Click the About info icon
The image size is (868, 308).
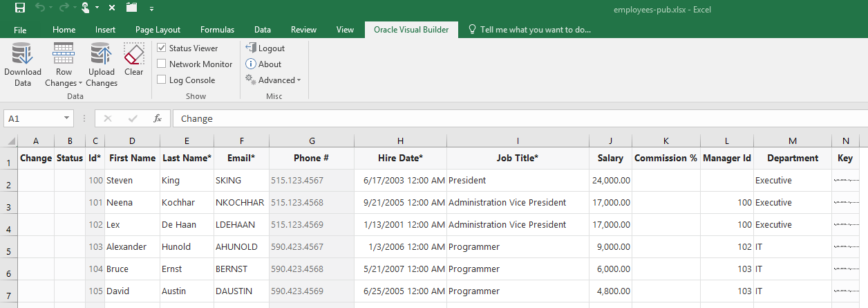pyautogui.click(x=251, y=64)
